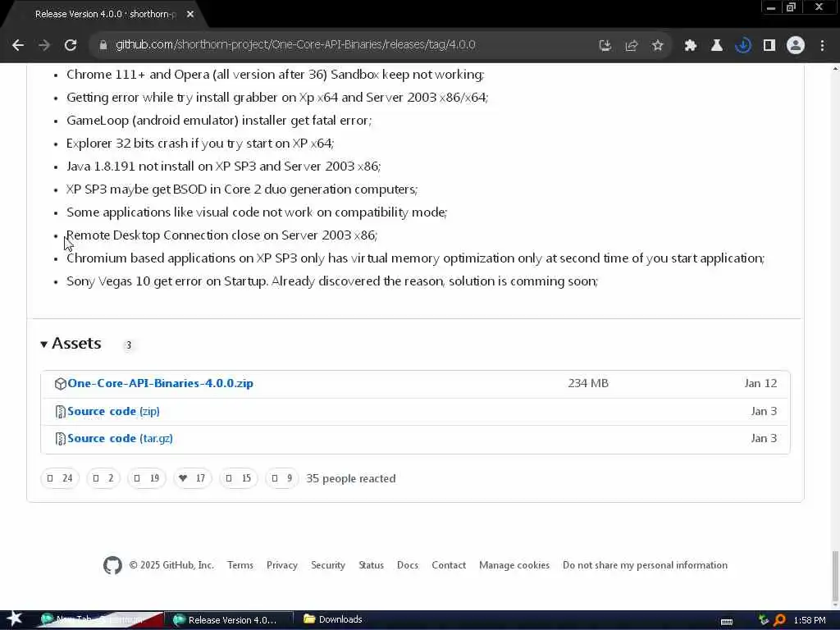The width and height of the screenshot is (840, 630).
Task: Share this page using the share icon
Action: pyautogui.click(x=632, y=46)
